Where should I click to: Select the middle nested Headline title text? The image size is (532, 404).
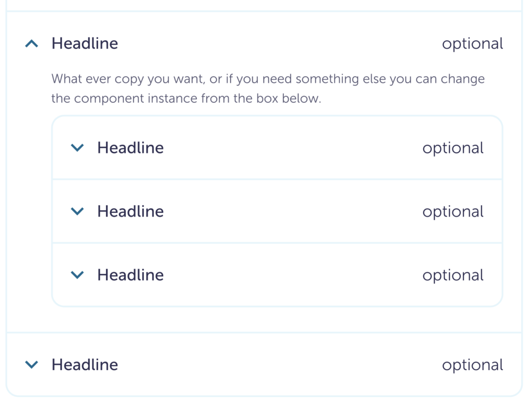pos(130,211)
